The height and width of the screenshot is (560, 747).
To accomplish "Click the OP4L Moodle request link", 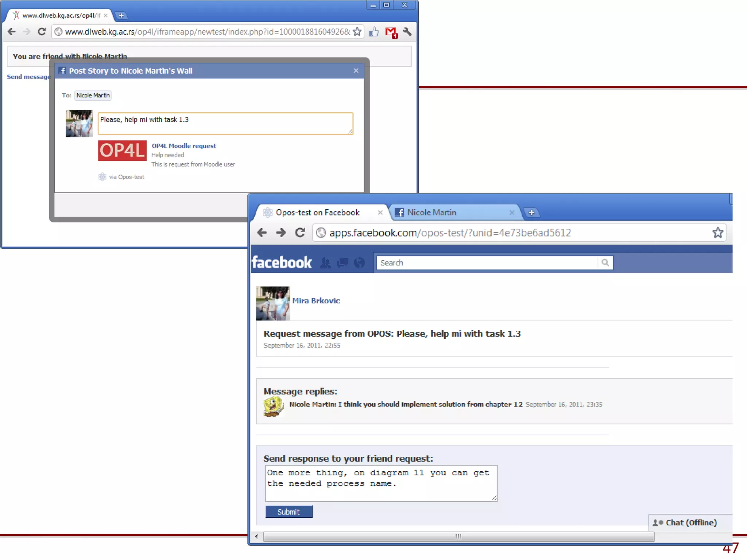I will pyautogui.click(x=184, y=146).
